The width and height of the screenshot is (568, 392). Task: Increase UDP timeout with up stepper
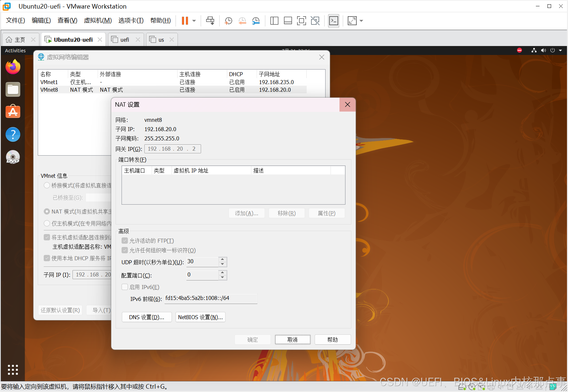pos(222,260)
